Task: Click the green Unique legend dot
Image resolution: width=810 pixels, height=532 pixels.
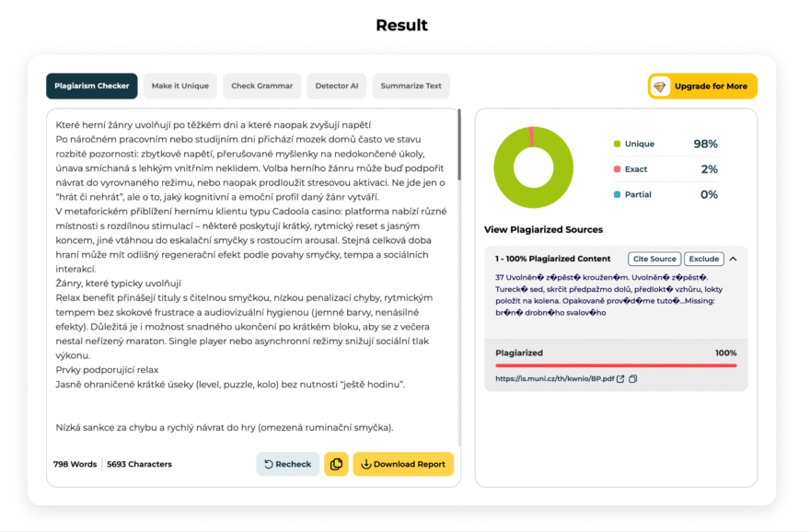Action: click(x=617, y=145)
